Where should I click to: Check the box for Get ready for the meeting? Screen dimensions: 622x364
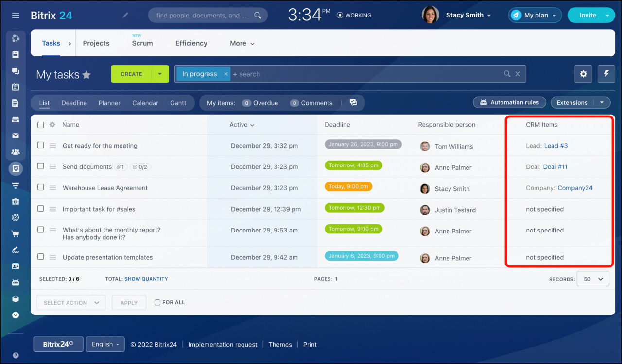tap(41, 145)
